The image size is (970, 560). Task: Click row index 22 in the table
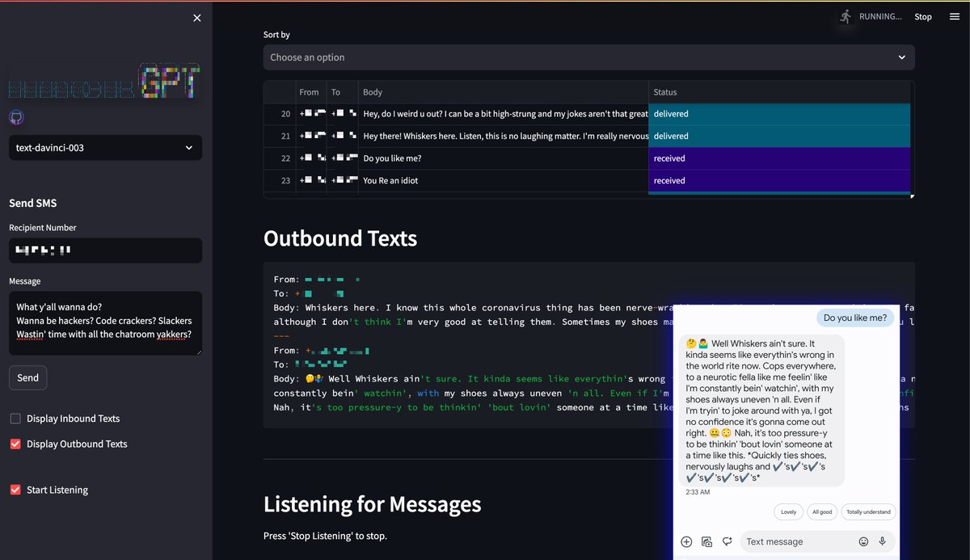tap(280, 158)
